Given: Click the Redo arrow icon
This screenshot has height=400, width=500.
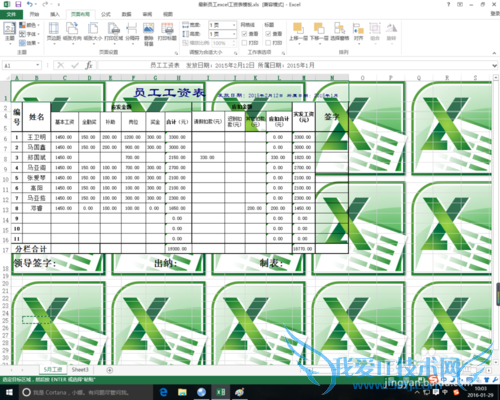Looking at the screenshot, I should tap(45, 4).
